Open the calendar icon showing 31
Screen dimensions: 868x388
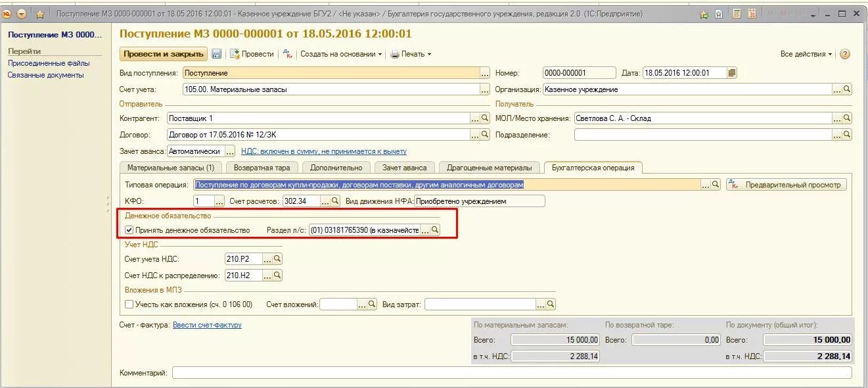752,14
